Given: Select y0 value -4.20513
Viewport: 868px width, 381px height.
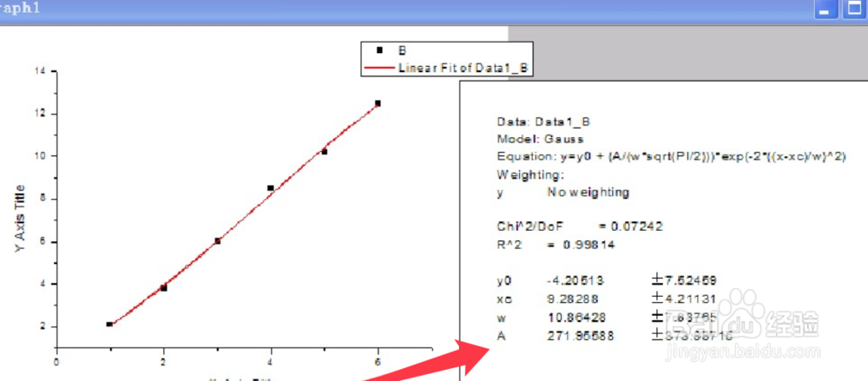Looking at the screenshot, I should 575,281.
